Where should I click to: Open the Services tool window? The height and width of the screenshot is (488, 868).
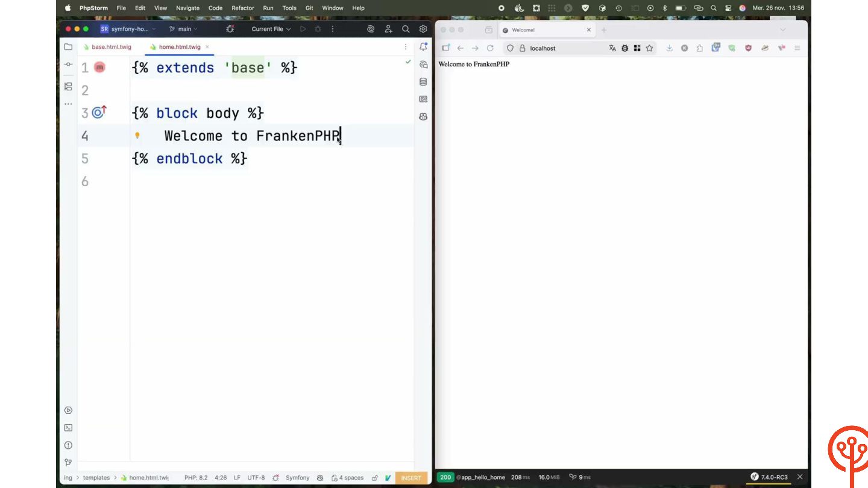tap(68, 410)
